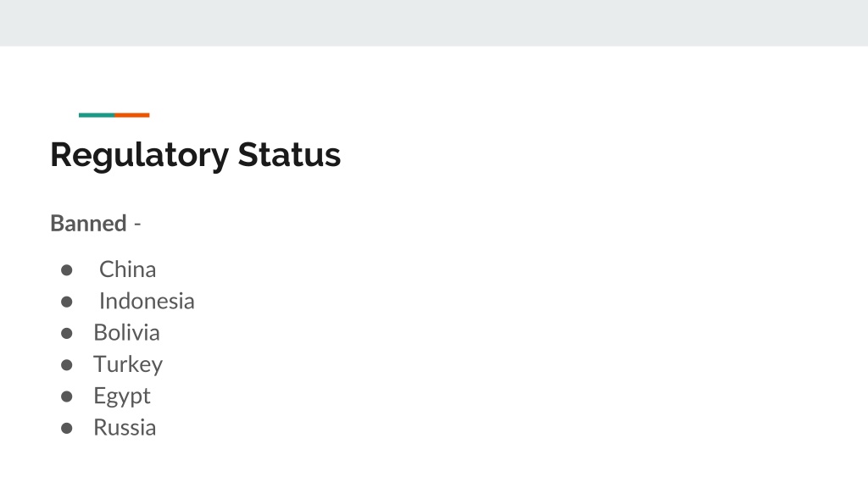Click the bullet point beside Turkey

point(66,364)
